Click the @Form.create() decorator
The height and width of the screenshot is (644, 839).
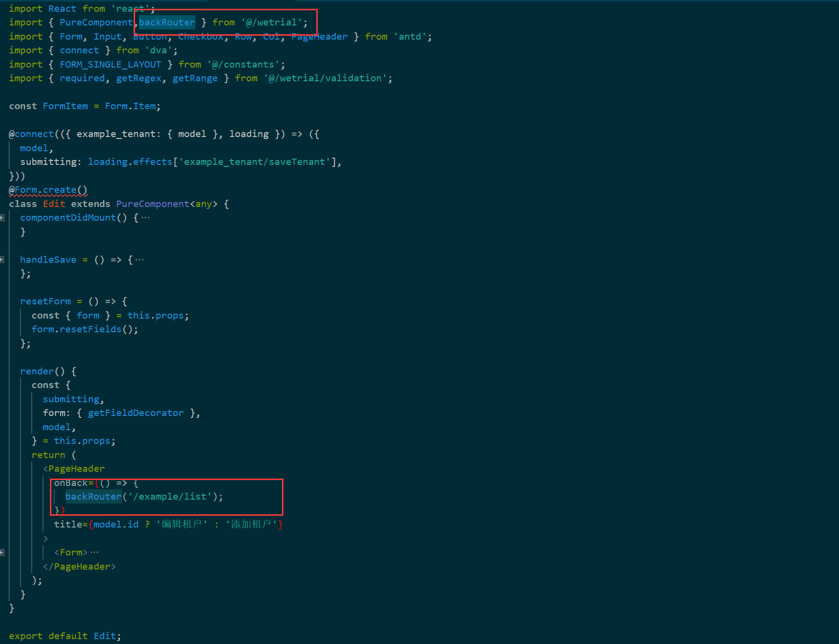tap(48, 190)
